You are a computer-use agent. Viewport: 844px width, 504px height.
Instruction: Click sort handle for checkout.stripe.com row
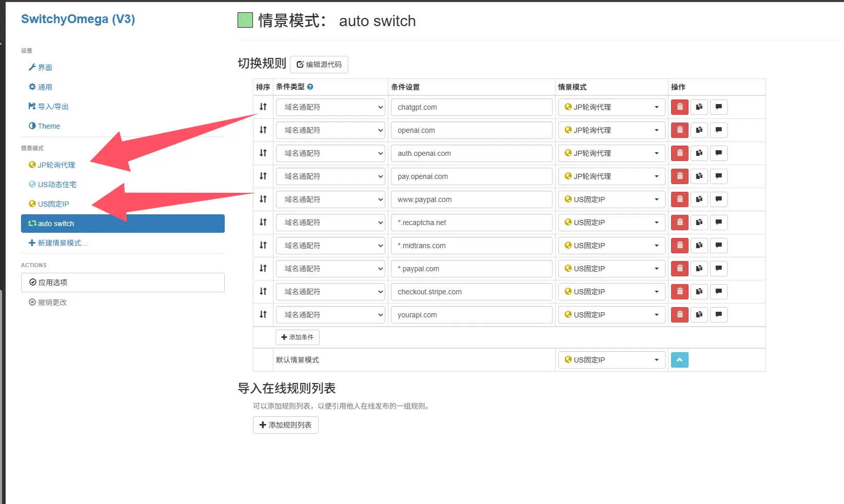click(263, 291)
